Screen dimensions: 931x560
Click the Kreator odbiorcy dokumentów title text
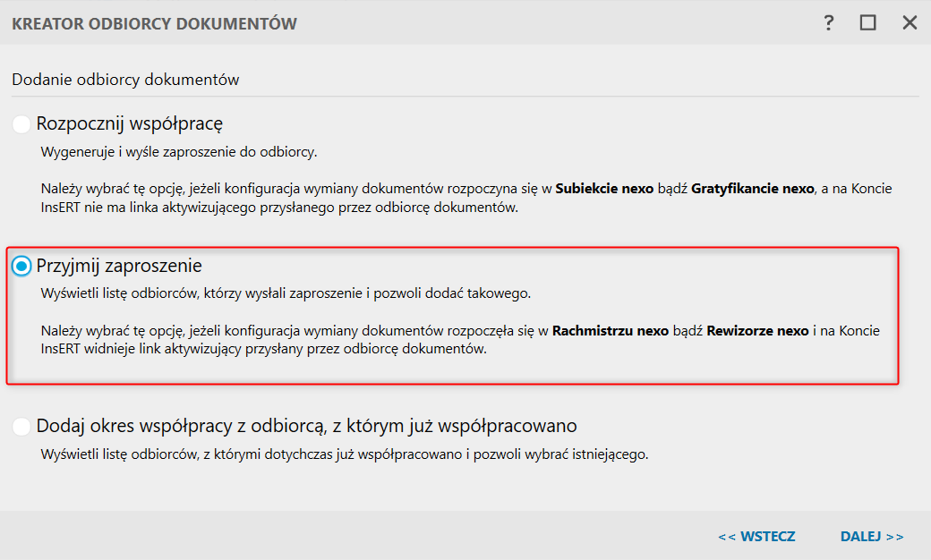coord(154,24)
